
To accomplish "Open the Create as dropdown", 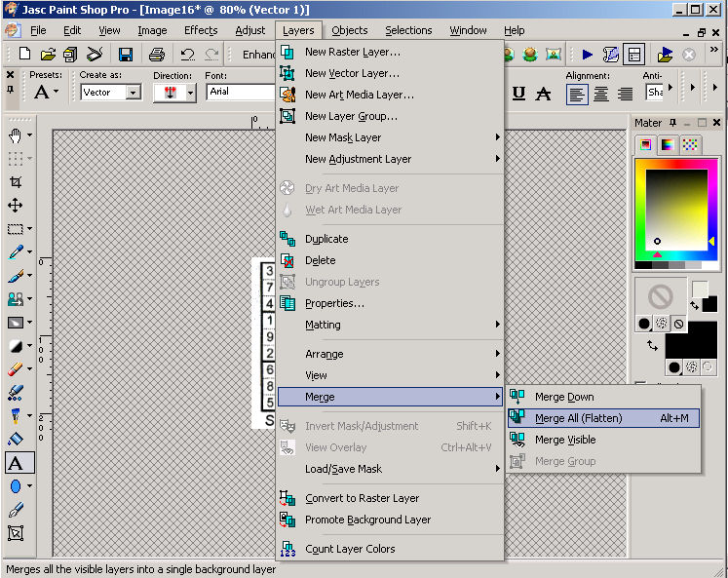I will tap(134, 93).
